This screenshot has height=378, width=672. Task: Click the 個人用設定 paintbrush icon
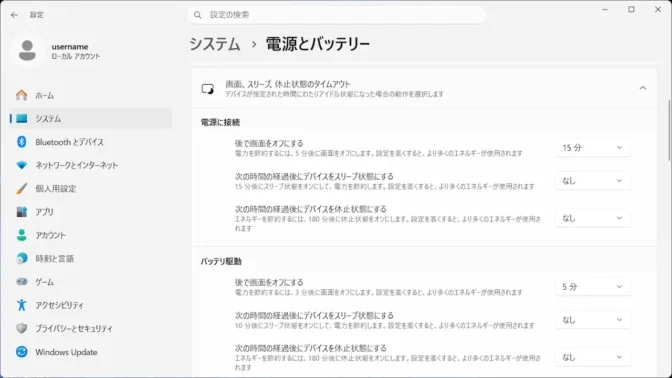21,189
